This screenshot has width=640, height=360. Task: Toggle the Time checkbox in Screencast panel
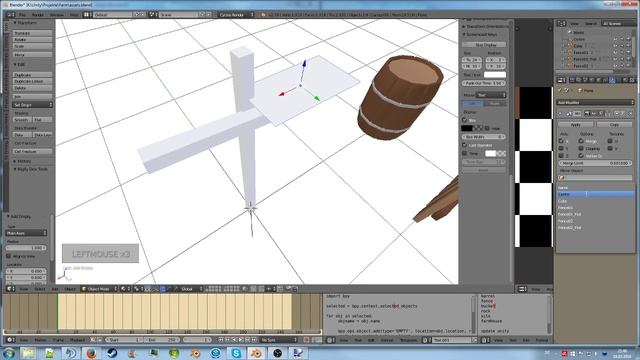(x=464, y=153)
